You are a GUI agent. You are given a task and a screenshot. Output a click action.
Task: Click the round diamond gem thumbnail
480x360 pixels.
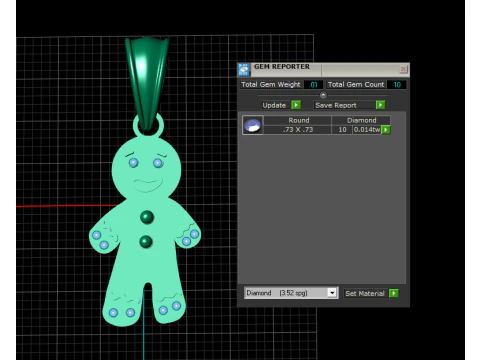pyautogui.click(x=253, y=125)
